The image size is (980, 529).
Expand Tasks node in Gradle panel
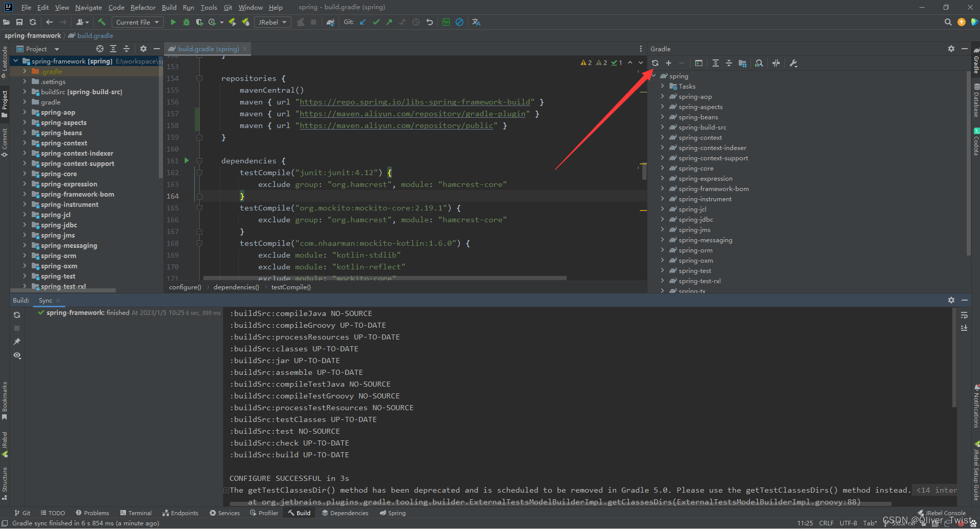point(662,86)
